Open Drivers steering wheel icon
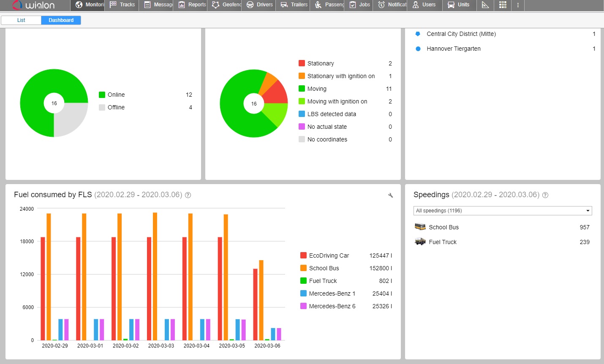The width and height of the screenshot is (604, 364). 250,5
